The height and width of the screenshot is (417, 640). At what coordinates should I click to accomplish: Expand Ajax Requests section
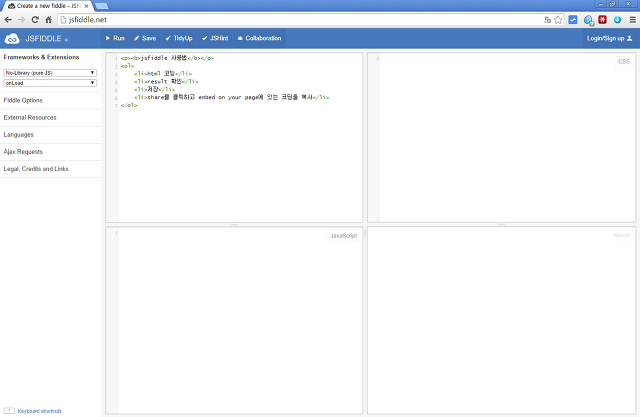50,152
